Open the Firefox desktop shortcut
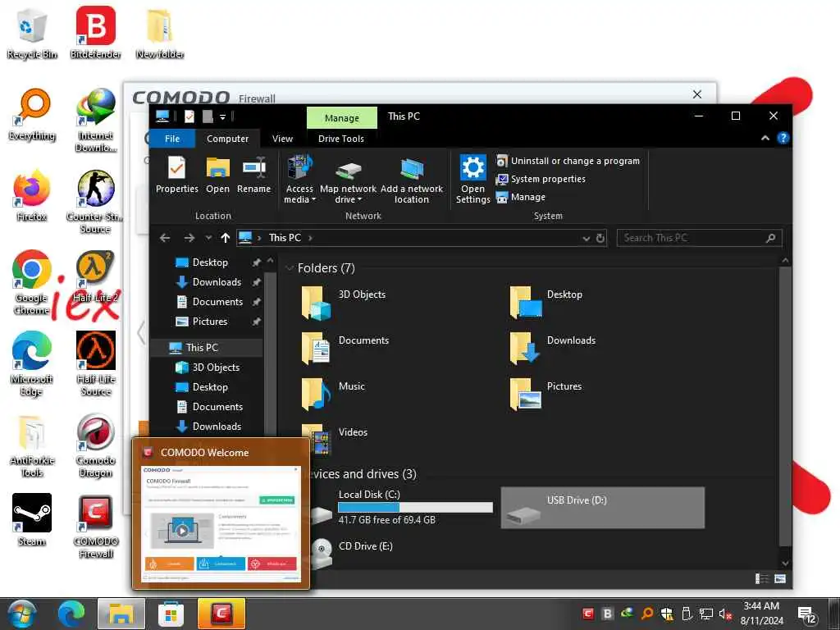This screenshot has height=630, width=840. click(x=32, y=195)
